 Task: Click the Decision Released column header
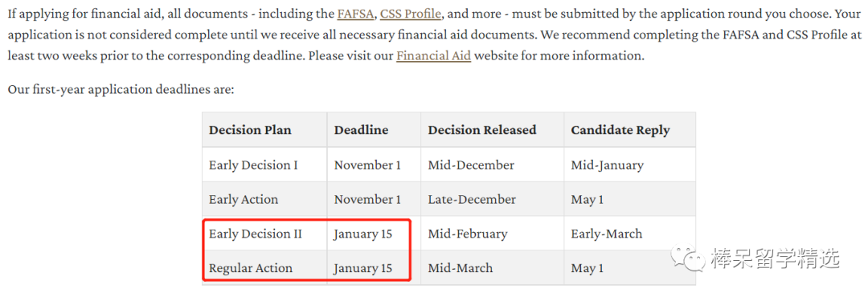click(x=482, y=130)
